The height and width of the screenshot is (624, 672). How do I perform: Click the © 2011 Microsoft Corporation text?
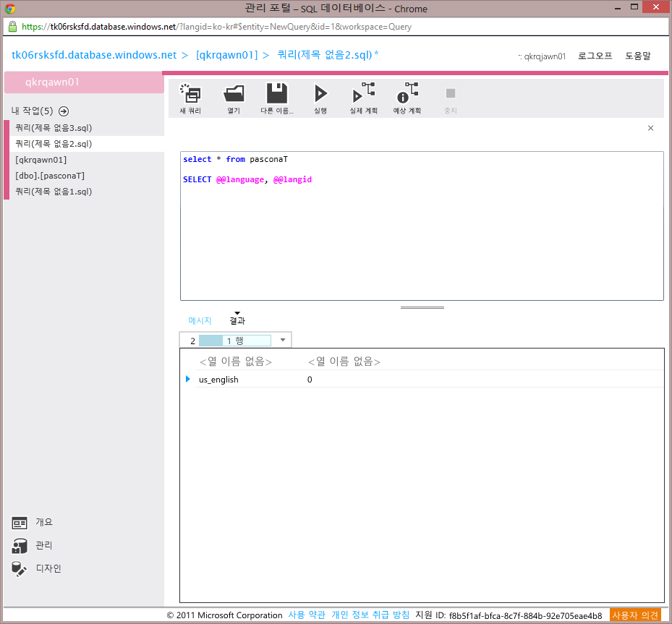point(224,615)
